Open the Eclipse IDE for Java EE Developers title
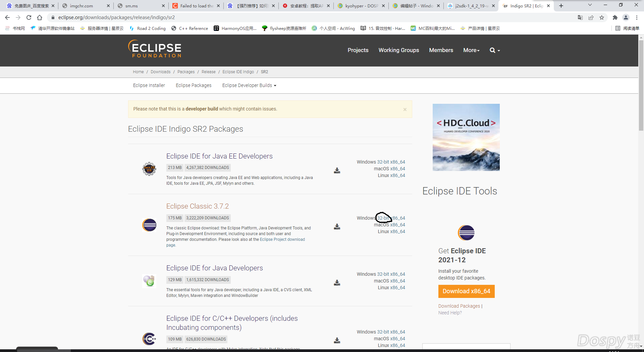 click(219, 156)
